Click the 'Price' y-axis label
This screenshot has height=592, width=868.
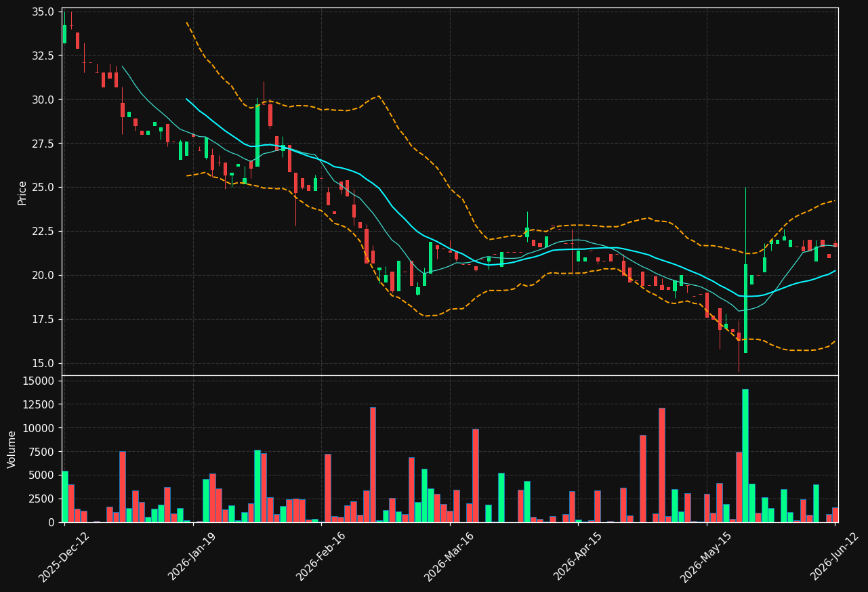22,192
